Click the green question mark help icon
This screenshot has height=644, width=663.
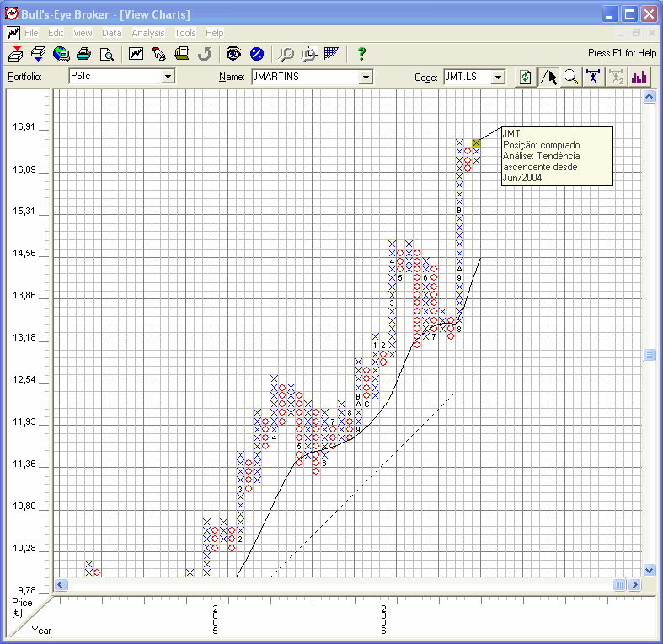click(361, 54)
